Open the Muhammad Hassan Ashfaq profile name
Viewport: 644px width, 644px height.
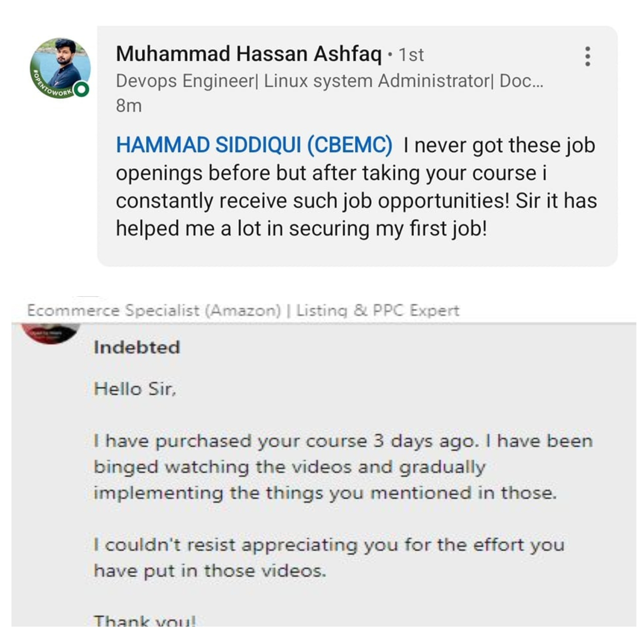248,54
